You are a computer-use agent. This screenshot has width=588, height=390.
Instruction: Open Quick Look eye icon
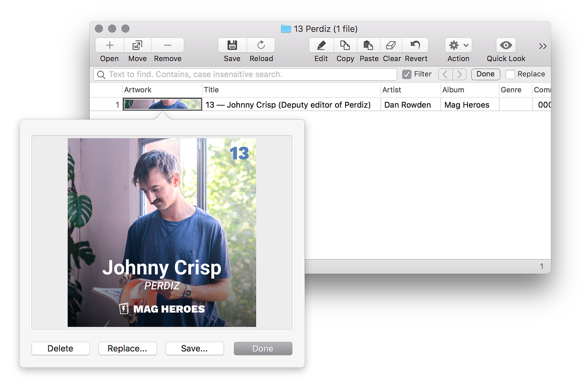(506, 46)
